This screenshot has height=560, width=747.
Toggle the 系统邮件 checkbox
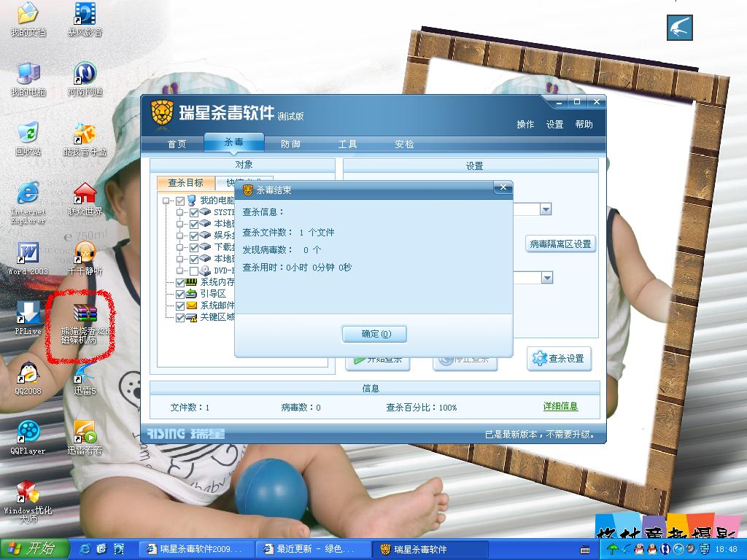(x=180, y=306)
